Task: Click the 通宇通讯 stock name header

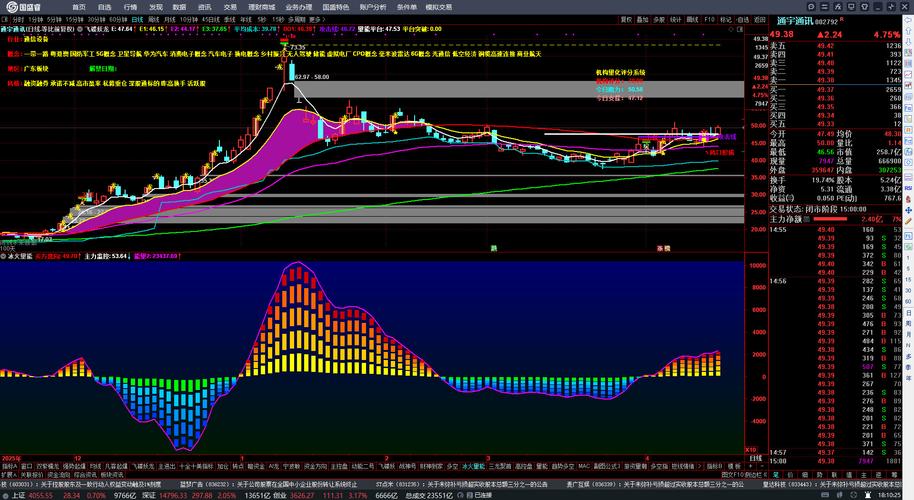Action: (x=794, y=21)
